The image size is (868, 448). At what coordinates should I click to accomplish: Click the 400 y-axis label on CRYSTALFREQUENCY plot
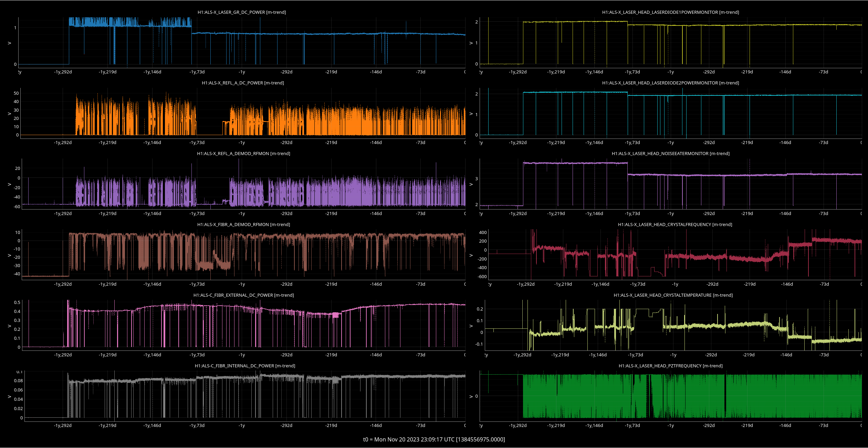483,233
